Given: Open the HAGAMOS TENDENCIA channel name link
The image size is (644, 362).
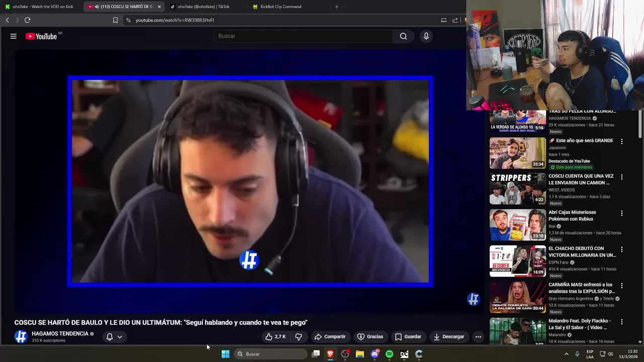Looking at the screenshot, I should pos(60,334).
